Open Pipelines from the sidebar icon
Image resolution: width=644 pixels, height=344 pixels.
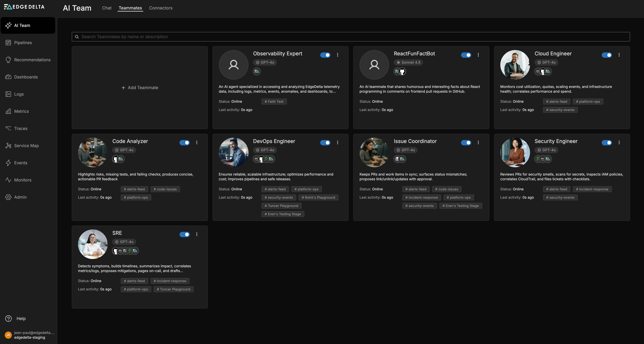coord(8,43)
